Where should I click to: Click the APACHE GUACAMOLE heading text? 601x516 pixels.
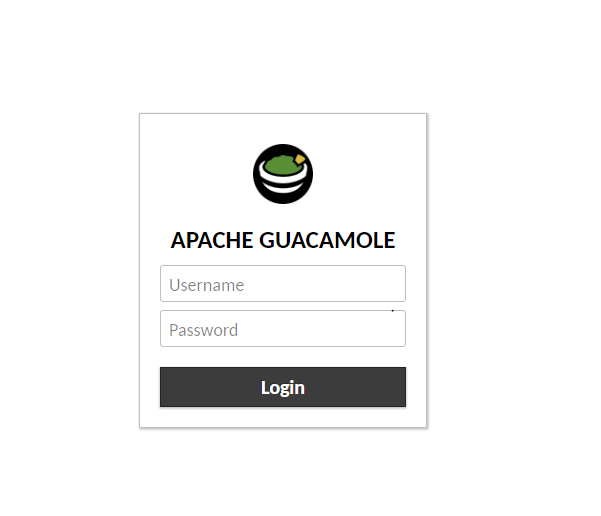pyautogui.click(x=283, y=240)
